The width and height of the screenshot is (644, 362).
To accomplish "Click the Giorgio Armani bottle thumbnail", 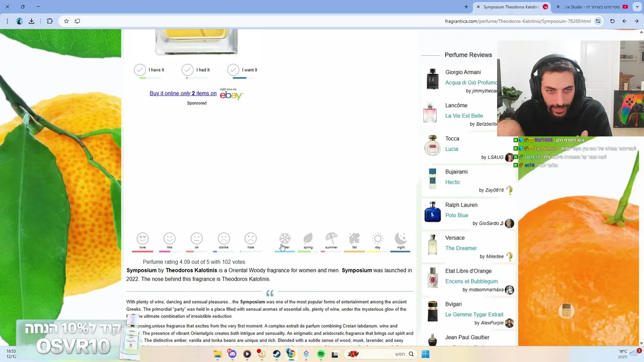I will pyautogui.click(x=433, y=79).
